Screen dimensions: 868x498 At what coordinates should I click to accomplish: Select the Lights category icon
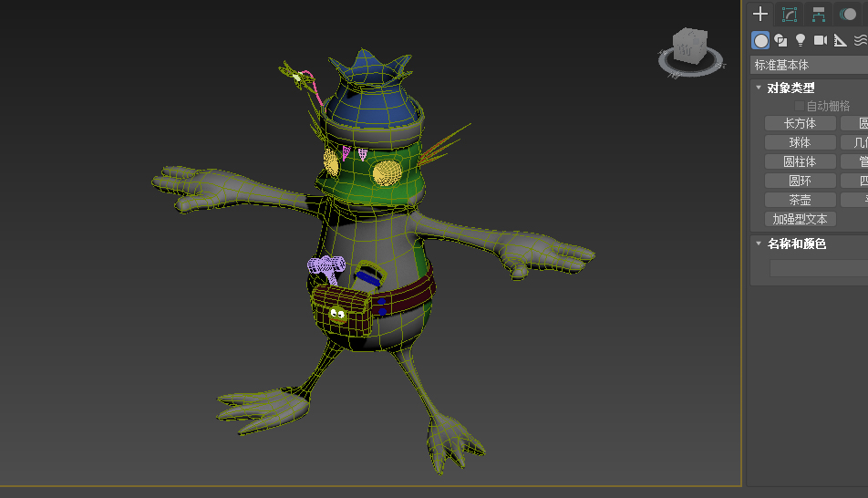pos(801,40)
